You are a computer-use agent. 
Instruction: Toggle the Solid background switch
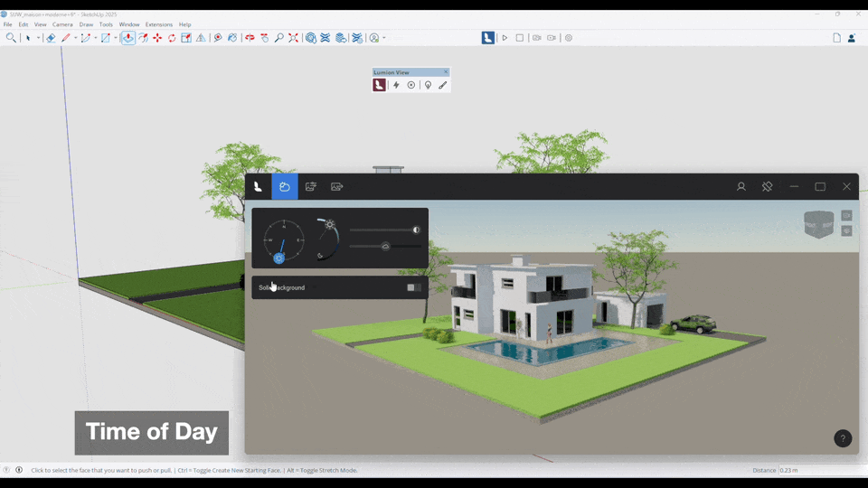click(x=413, y=287)
